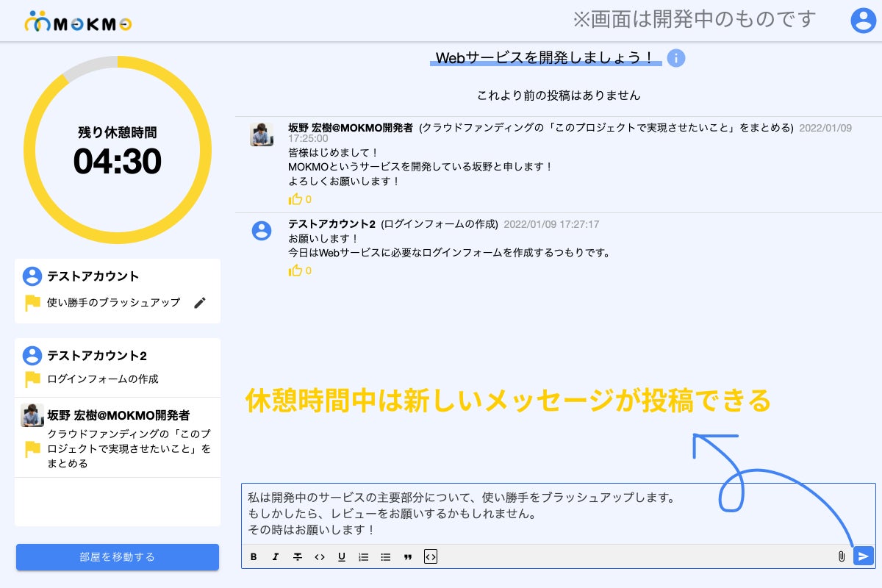This screenshot has width=882, height=588.
Task: Click the MOKMO logo
Action: point(78,23)
